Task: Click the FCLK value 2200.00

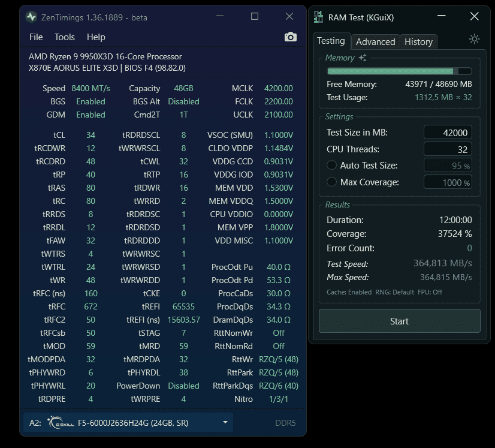Action: pos(279,102)
